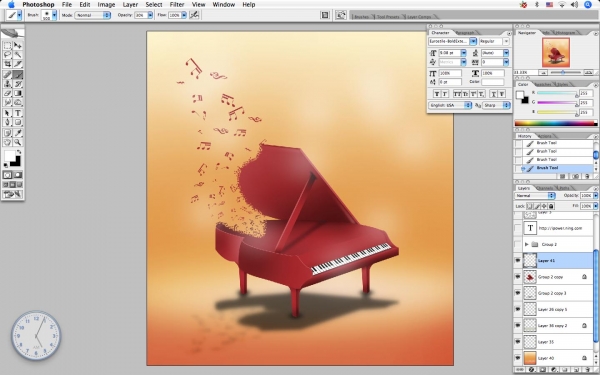
Task: Hide Group 2 copy layer visibility
Action: coord(518,277)
